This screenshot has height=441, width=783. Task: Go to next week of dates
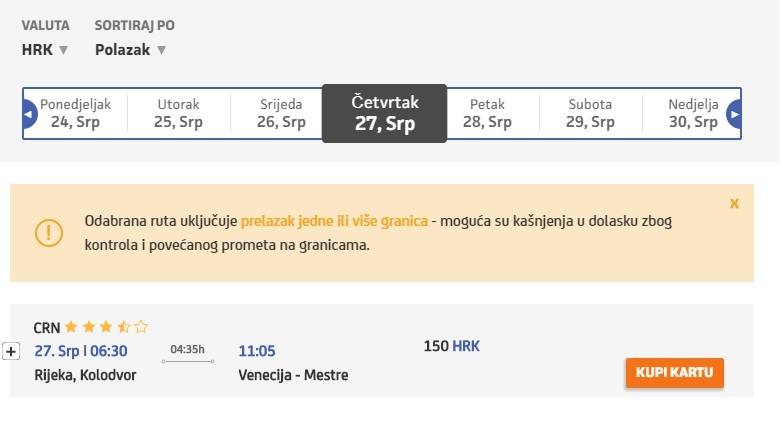(x=735, y=114)
